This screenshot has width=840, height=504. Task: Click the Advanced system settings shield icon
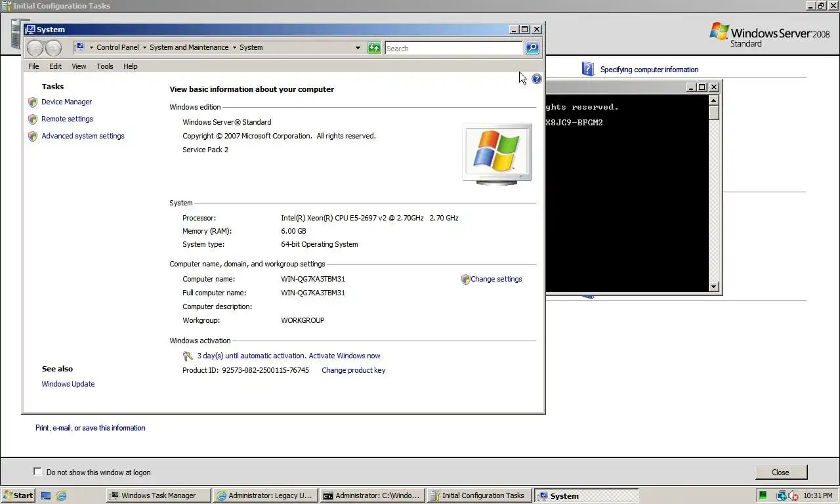tap(33, 136)
